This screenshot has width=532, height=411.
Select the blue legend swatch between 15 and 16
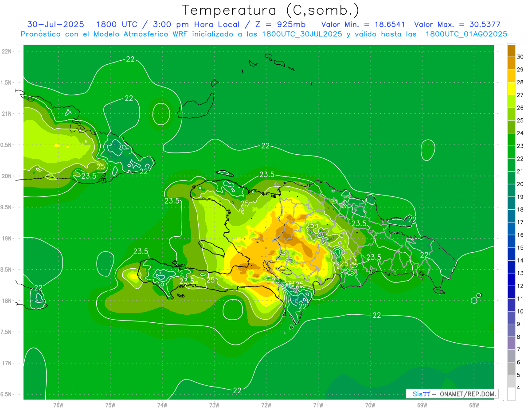pos(511,241)
